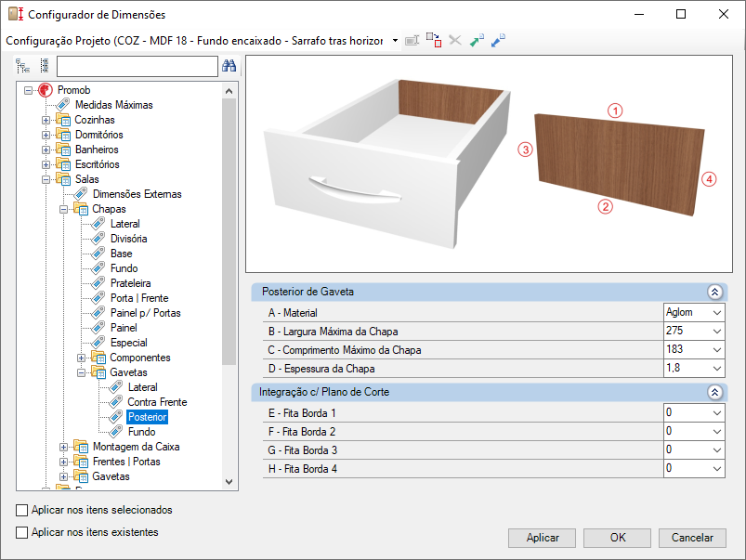
Task: Enable Aplicar nos itens existentes checkbox
Action: (x=22, y=532)
